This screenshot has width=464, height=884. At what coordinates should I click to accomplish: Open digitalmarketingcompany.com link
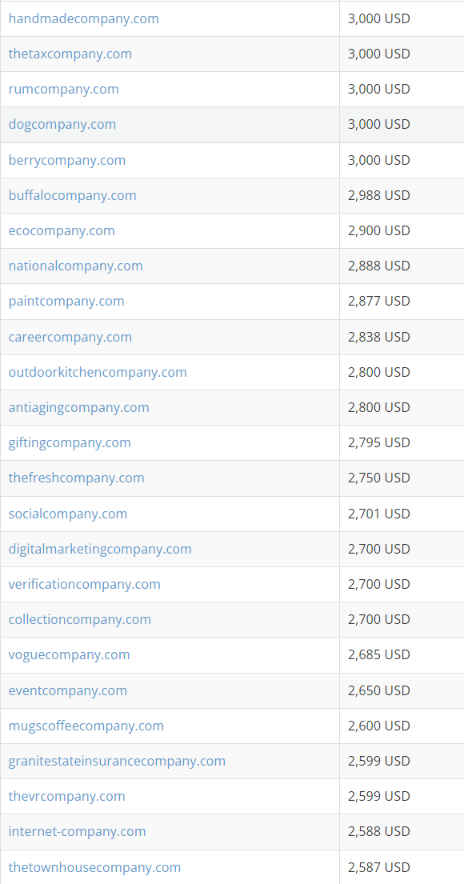pyautogui.click(x=100, y=549)
